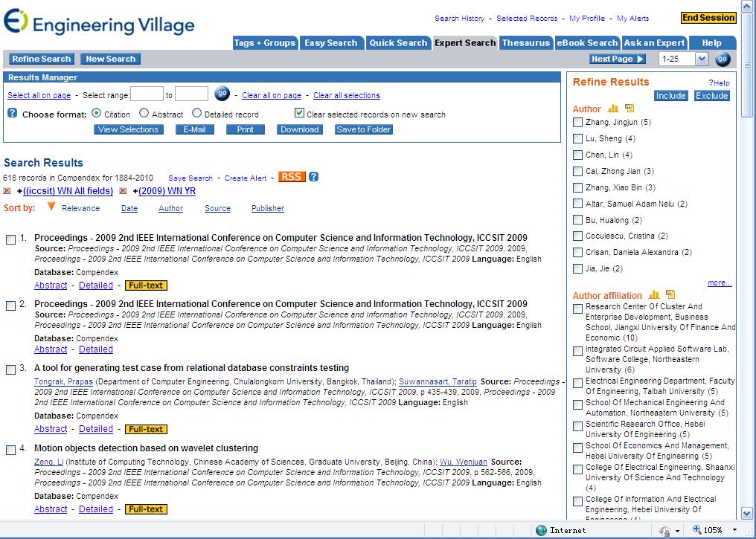Click the go button beside the 1-25 page selector
Viewport: 756px width, 539px height.
(x=723, y=59)
